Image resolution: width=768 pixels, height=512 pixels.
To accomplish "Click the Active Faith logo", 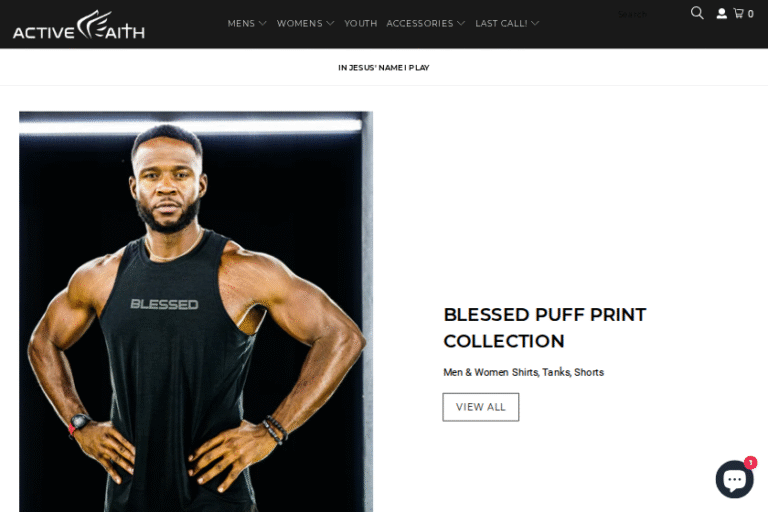I will tap(79, 24).
